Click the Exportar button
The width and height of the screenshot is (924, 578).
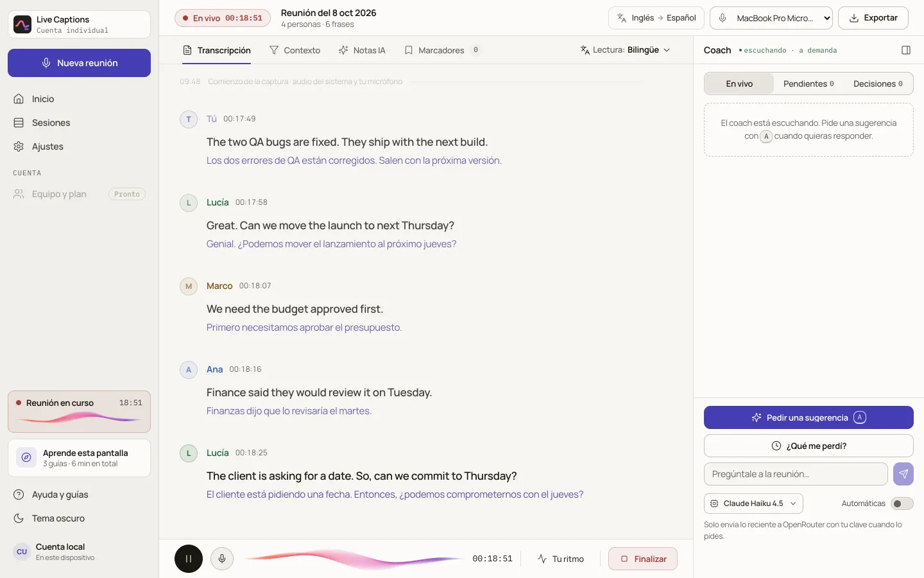pyautogui.click(x=873, y=18)
